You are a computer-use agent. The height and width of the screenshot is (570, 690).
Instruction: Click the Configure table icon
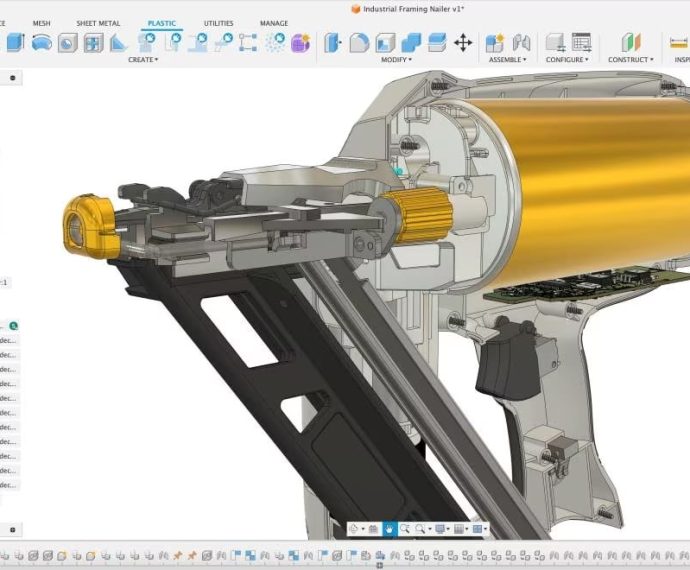coord(581,43)
